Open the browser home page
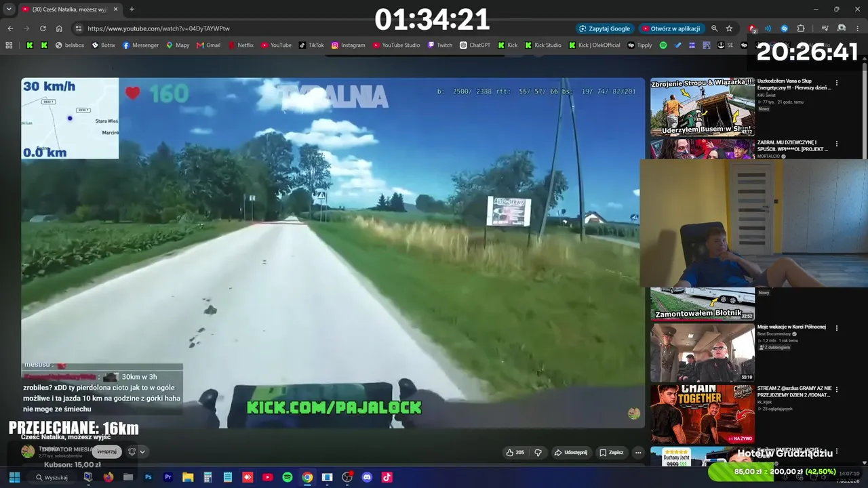Viewport: 868px width, 488px height. coord(59,28)
